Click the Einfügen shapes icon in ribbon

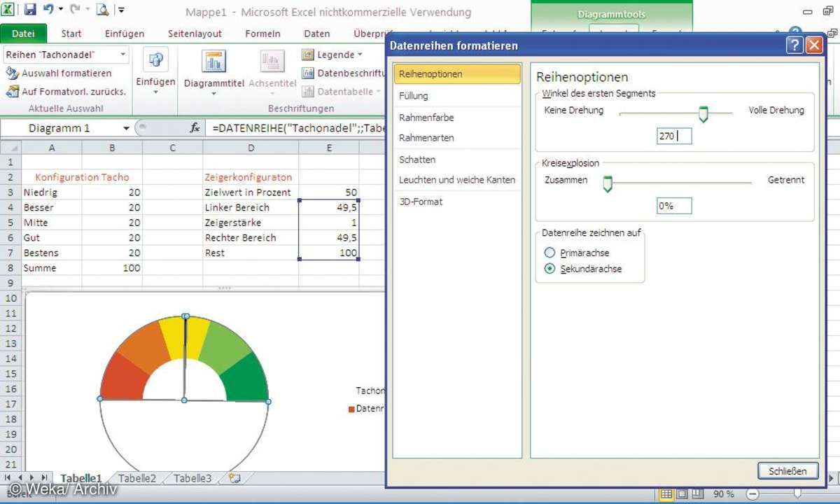155,60
